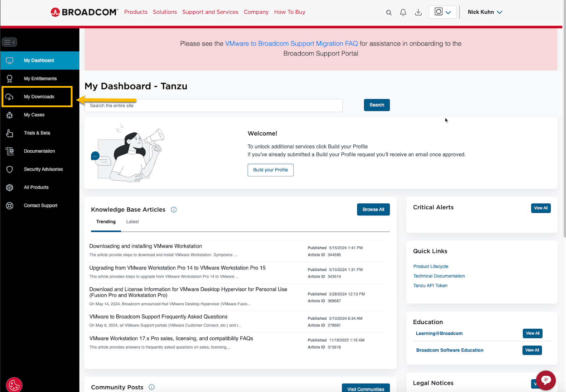Click the Broadcom logo

85,12
